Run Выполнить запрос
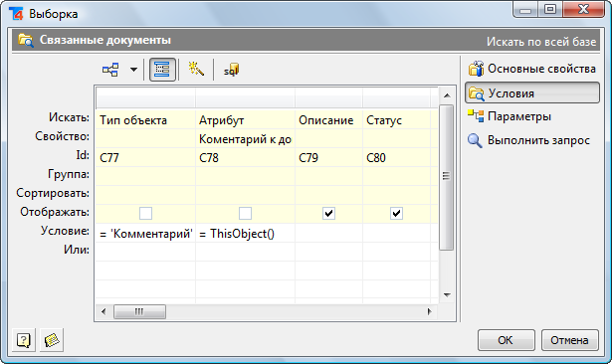Viewport: 612px width, 364px height. [528, 140]
